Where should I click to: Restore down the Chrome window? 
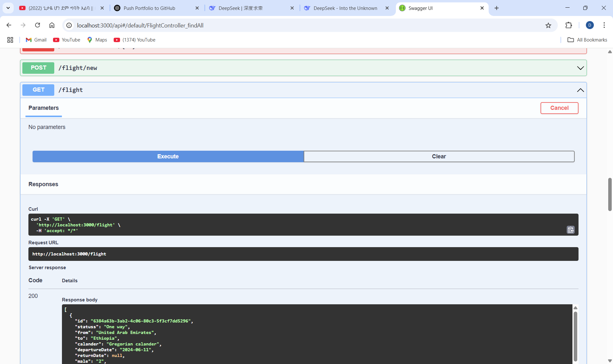coord(585,8)
